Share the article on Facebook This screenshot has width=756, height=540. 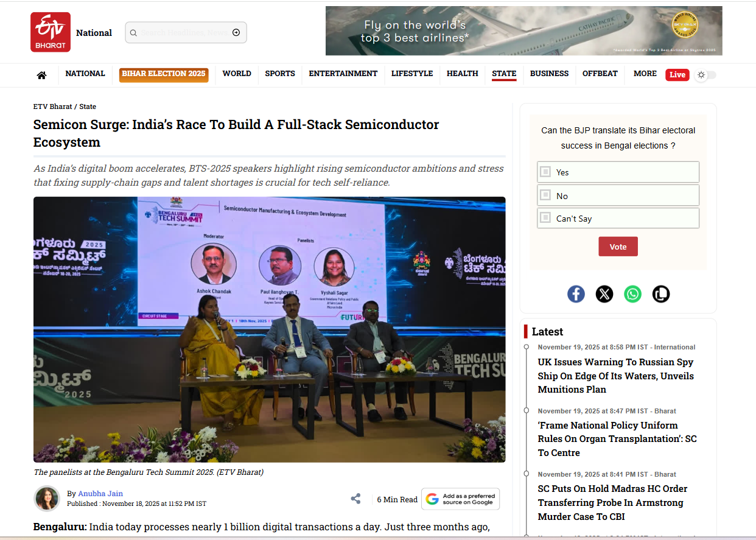[x=576, y=294]
